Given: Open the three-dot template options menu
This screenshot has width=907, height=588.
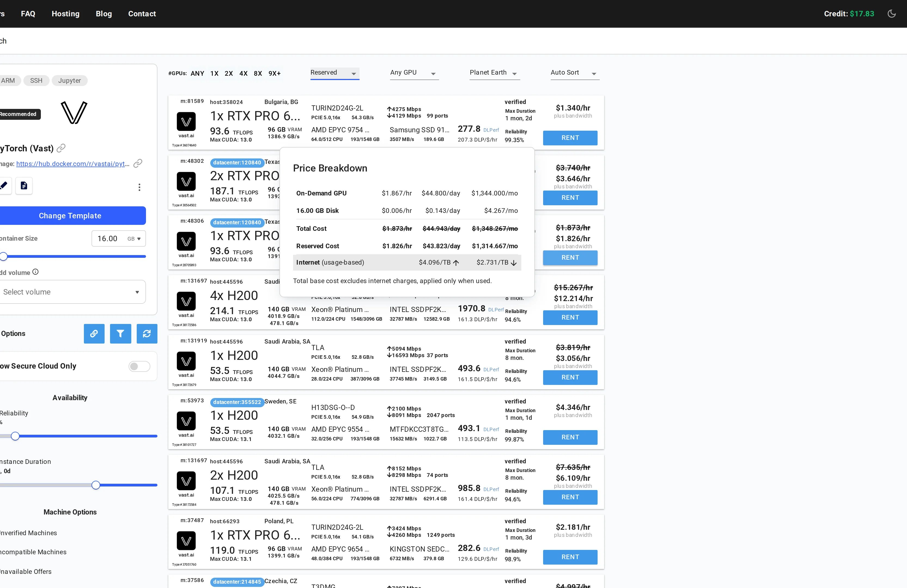Looking at the screenshot, I should tap(139, 187).
